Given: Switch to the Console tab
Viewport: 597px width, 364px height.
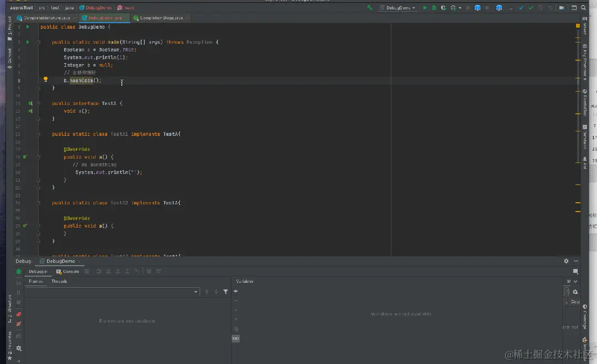Looking at the screenshot, I should click(67, 272).
